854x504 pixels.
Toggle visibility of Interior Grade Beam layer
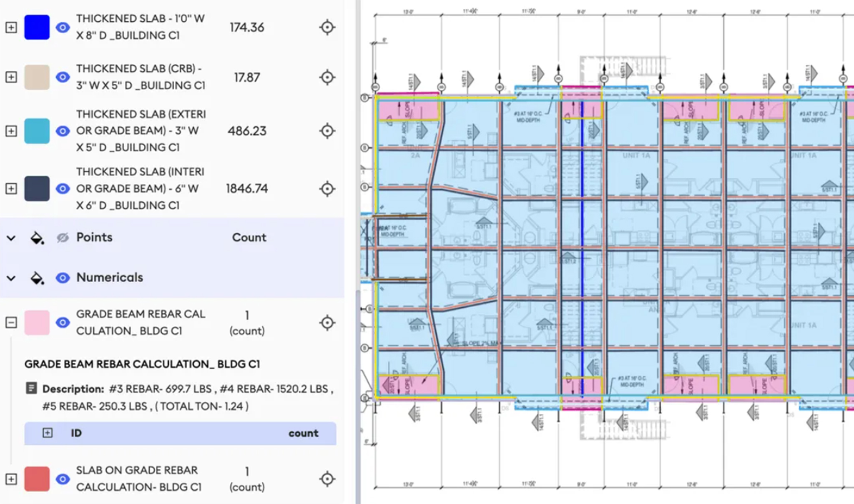(x=63, y=189)
